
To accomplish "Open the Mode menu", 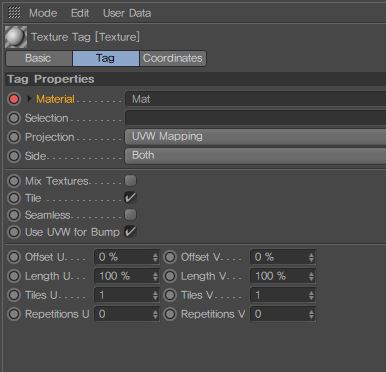I will [43, 13].
